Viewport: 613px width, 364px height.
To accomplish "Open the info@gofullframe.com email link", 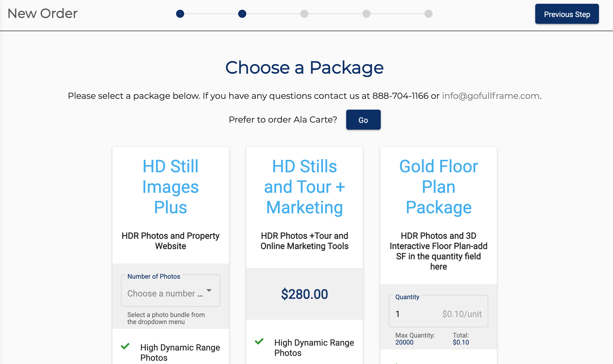I will pos(490,96).
